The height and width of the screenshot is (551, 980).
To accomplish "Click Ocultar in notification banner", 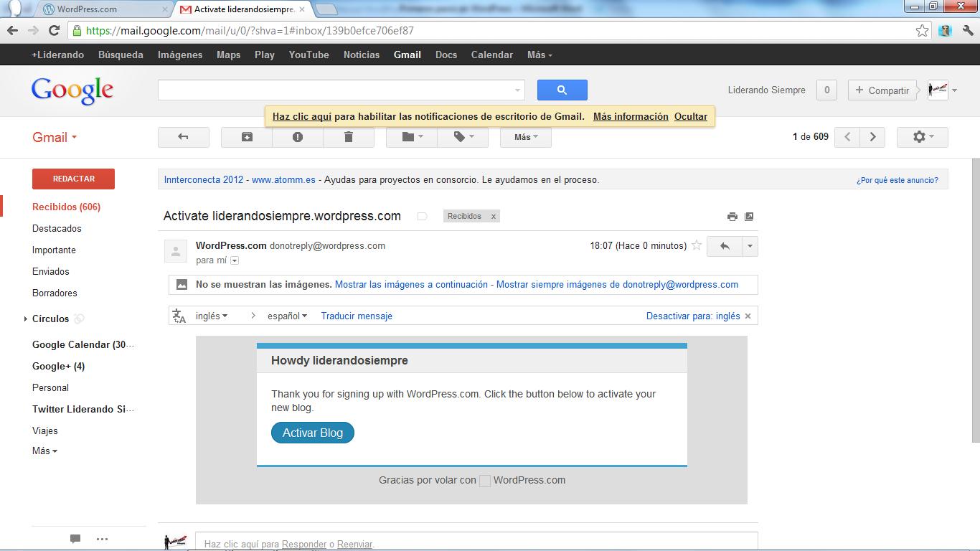I will (691, 116).
